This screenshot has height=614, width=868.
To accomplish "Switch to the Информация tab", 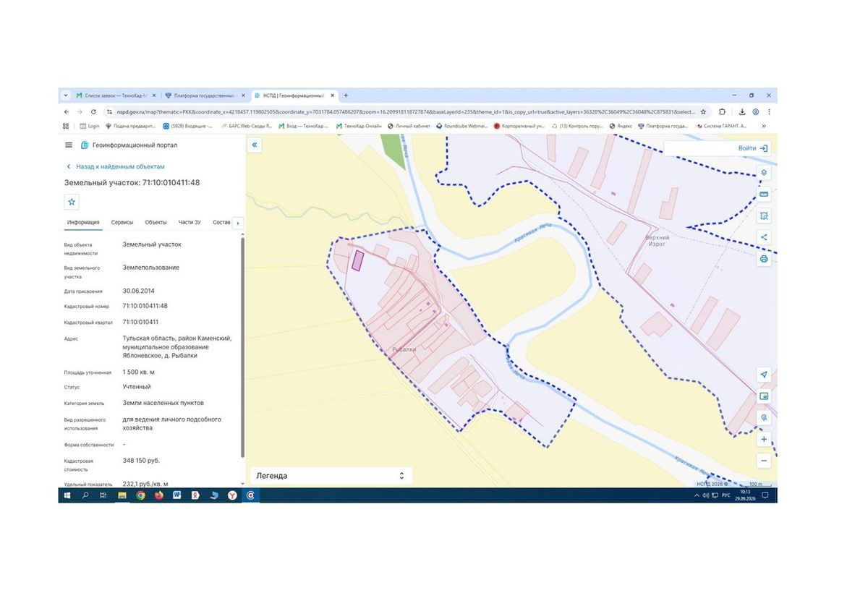I will tap(83, 223).
